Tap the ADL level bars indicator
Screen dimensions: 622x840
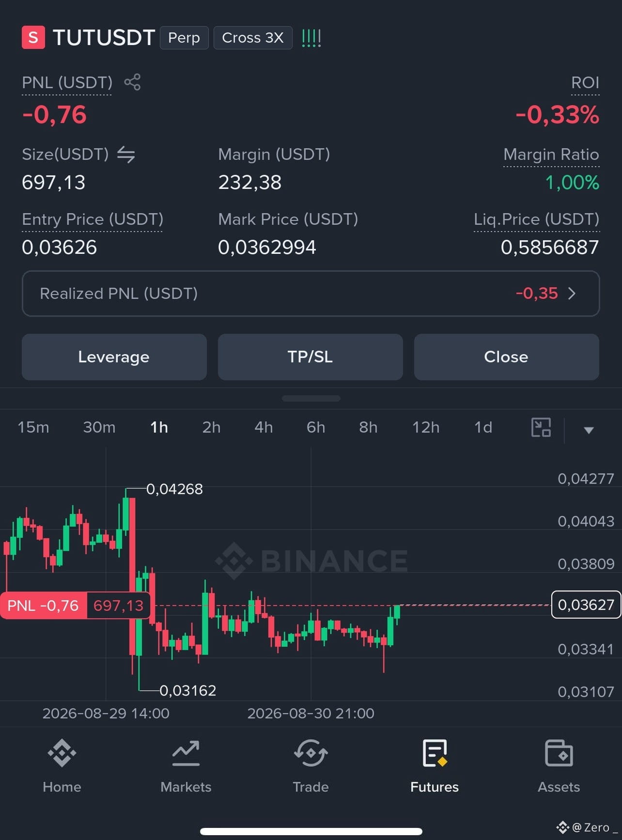pyautogui.click(x=311, y=38)
